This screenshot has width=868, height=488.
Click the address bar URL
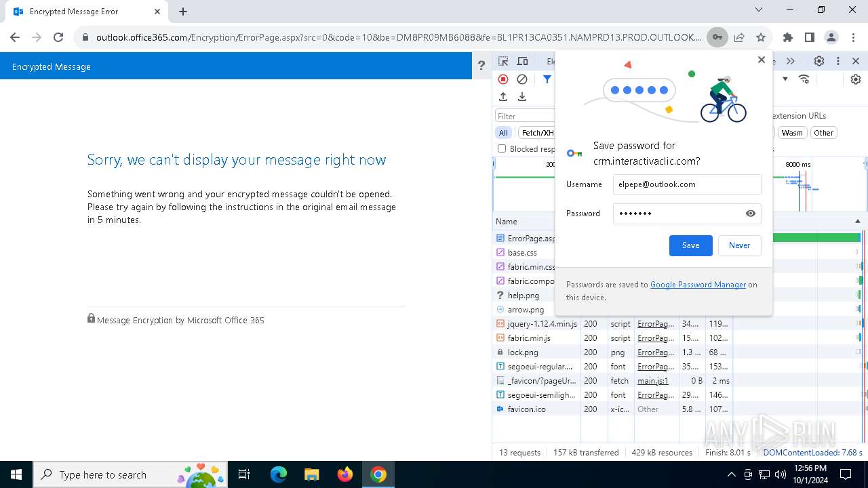pos(399,37)
